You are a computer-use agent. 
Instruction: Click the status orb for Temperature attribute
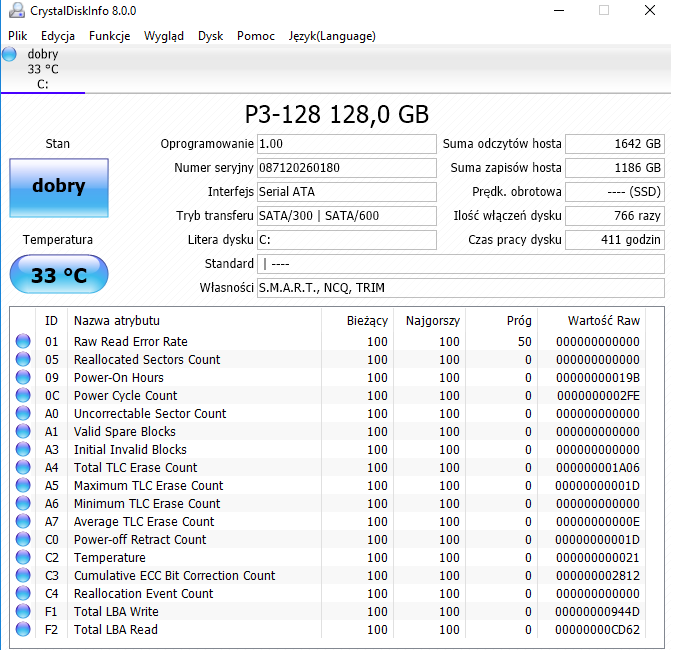tap(23, 558)
